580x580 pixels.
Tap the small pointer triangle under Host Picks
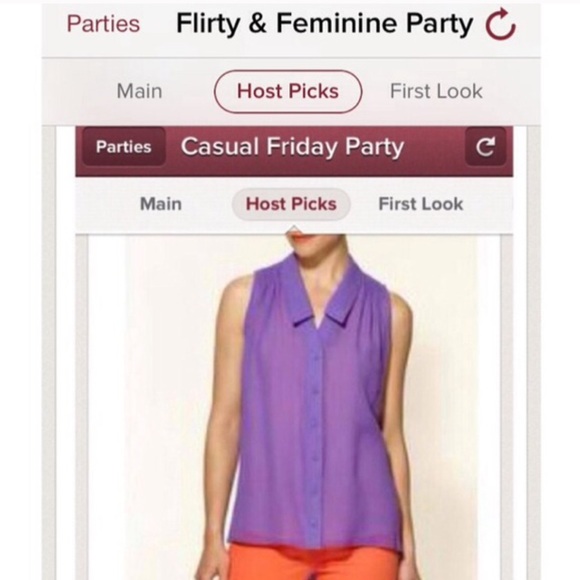tap(293, 229)
